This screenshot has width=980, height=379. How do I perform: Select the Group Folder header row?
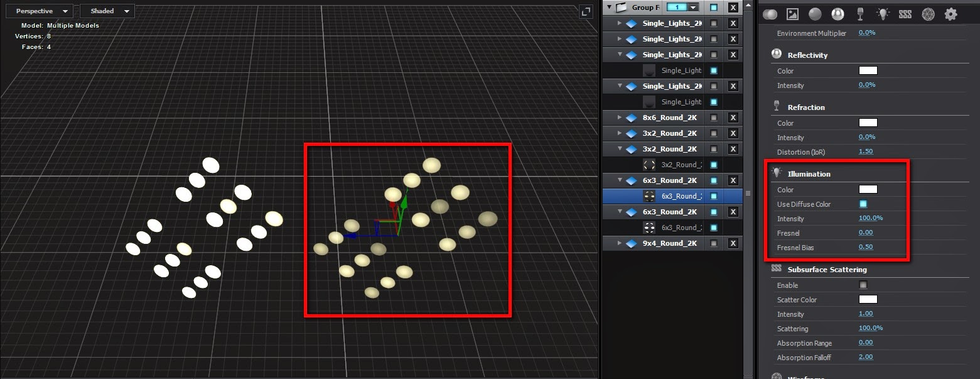(672, 8)
